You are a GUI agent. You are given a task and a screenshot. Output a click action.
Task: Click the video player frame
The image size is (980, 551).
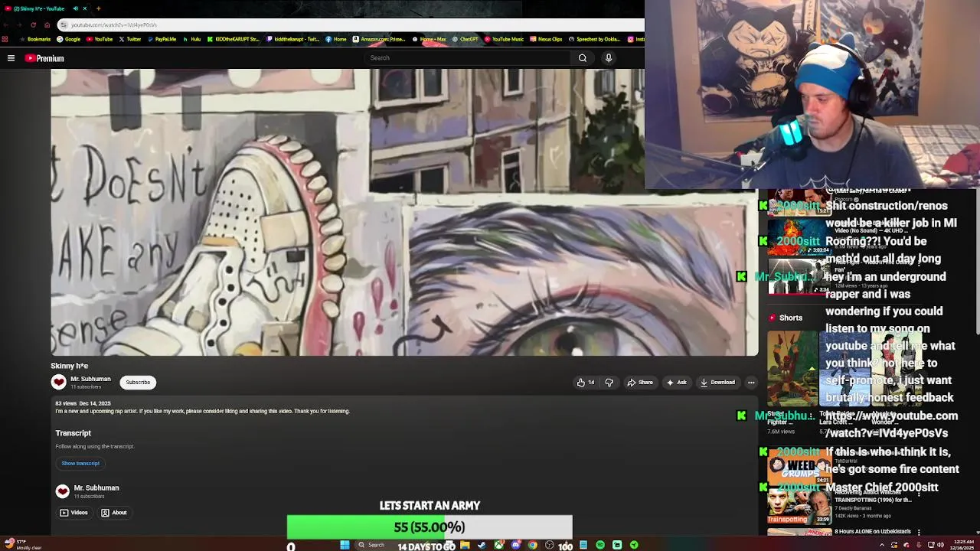(x=404, y=212)
